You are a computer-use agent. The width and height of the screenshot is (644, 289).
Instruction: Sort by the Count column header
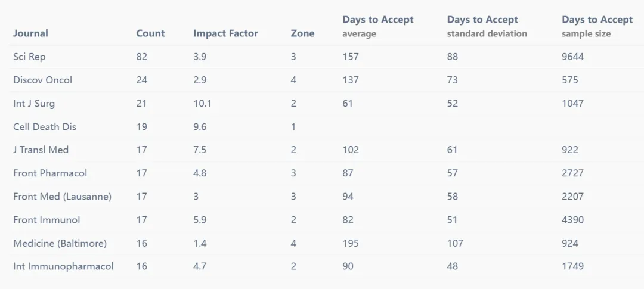150,33
